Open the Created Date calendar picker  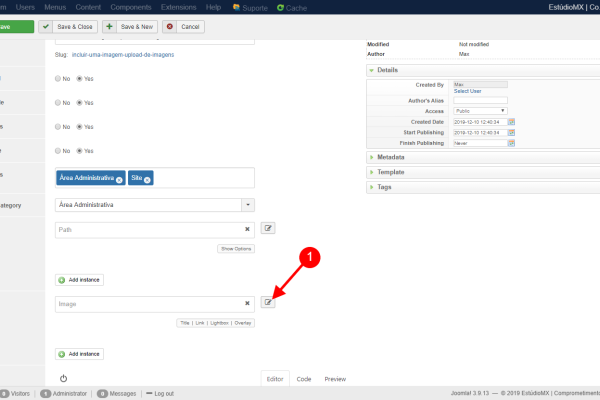(512, 121)
